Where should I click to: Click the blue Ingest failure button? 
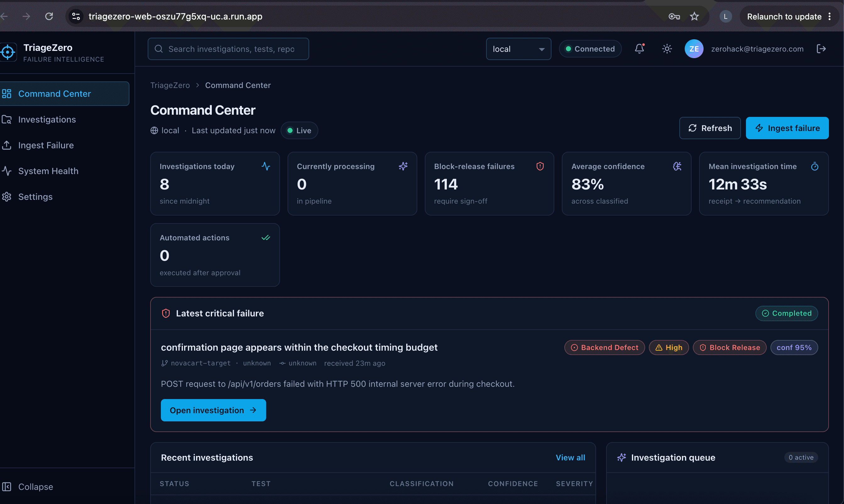[787, 128]
